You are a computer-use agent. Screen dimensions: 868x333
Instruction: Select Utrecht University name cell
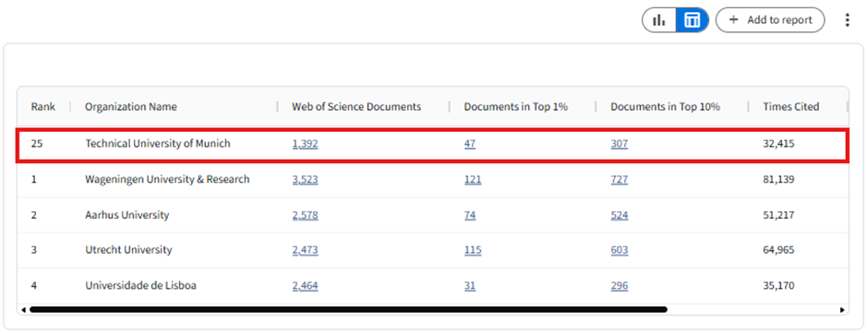[x=128, y=250]
